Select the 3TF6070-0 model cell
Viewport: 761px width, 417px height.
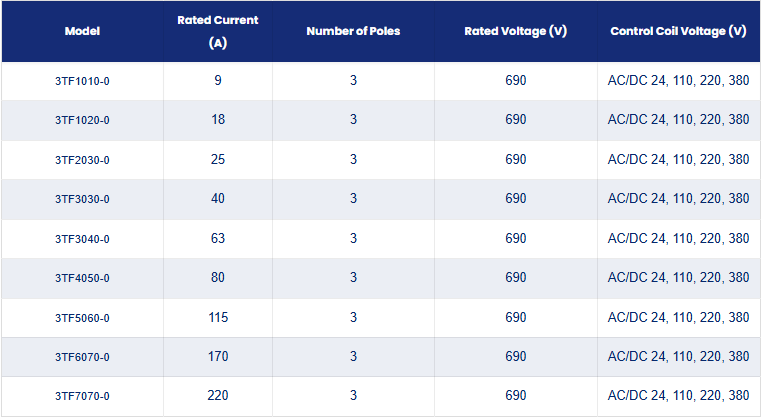coord(83,357)
